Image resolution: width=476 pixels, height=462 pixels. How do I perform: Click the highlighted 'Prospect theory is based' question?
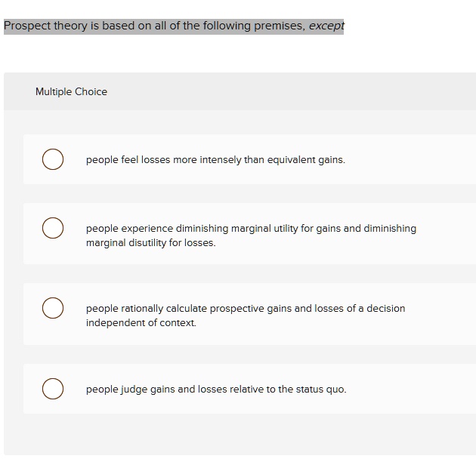coord(174,26)
